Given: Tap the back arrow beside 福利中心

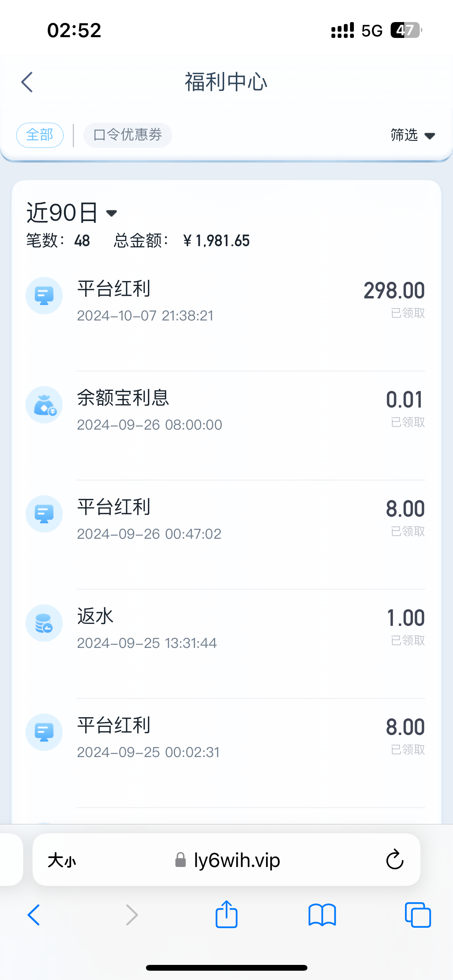Looking at the screenshot, I should pos(27,82).
